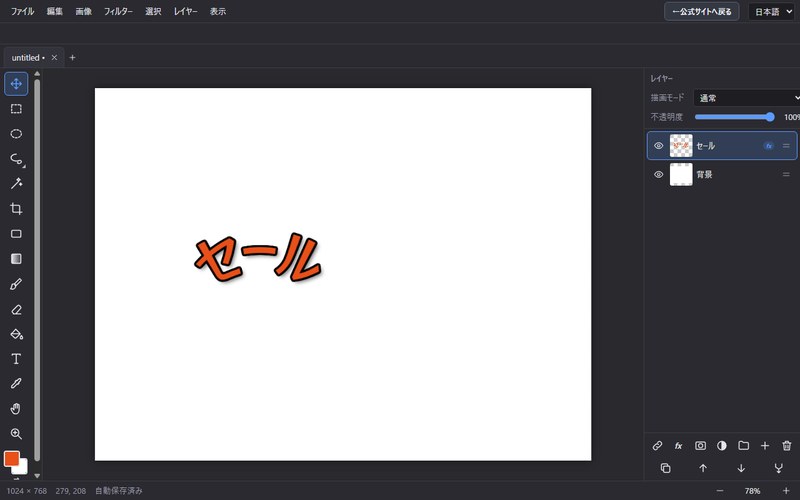Add an adjustment layer
800x500 pixels.
[x=722, y=446]
